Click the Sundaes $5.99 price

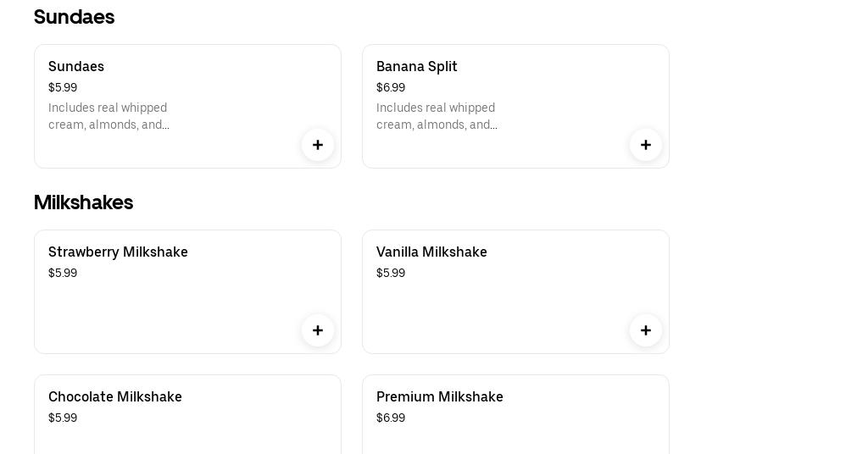coord(63,88)
